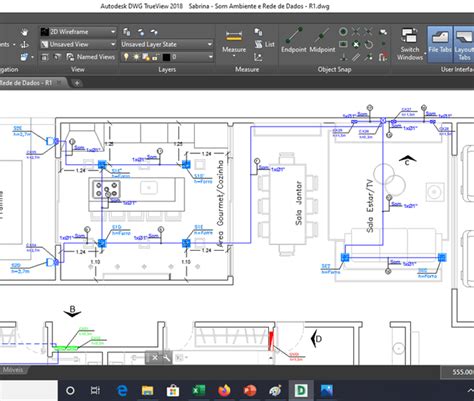Select the Pan hand tool

(x=25, y=32)
